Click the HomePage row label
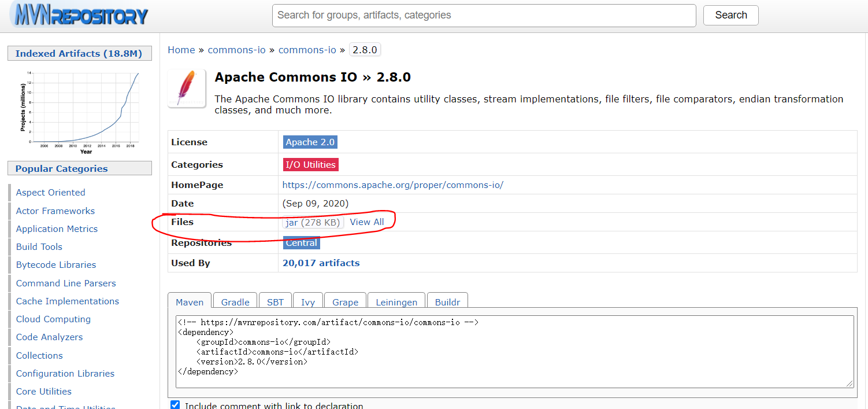The image size is (868, 409). [x=197, y=185]
